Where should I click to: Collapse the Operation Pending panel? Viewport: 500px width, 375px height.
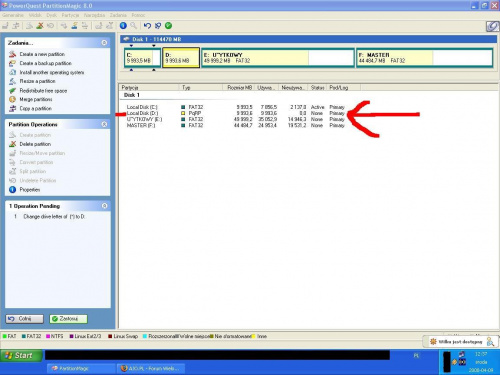[x=104, y=206]
